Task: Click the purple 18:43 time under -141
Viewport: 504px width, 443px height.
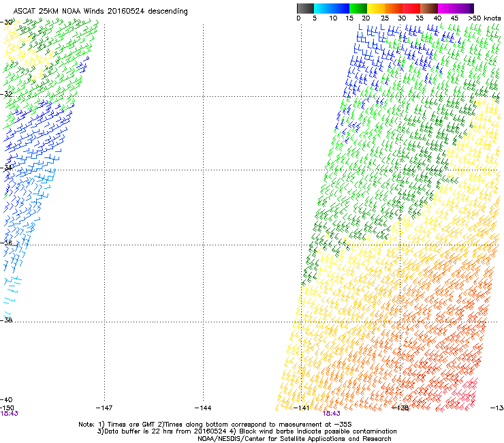Action: [332, 413]
